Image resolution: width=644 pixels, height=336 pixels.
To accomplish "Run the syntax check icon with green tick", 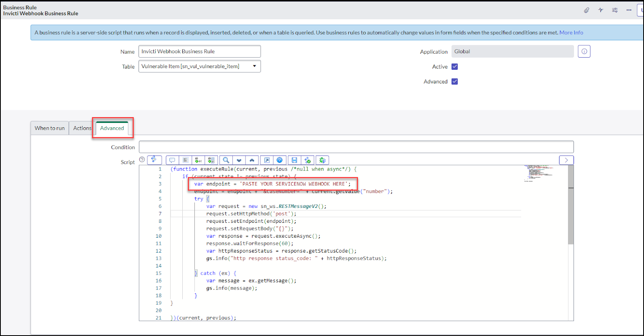I will click(x=308, y=160).
